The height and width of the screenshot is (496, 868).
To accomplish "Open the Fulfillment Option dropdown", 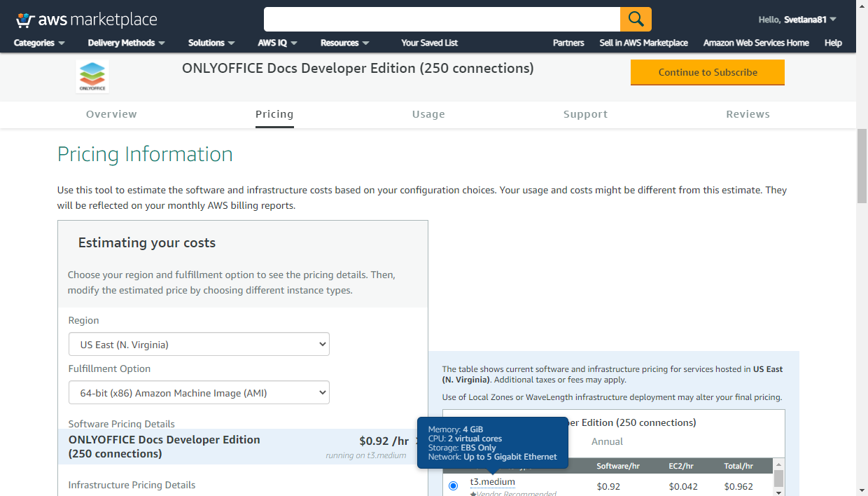I will coord(199,393).
